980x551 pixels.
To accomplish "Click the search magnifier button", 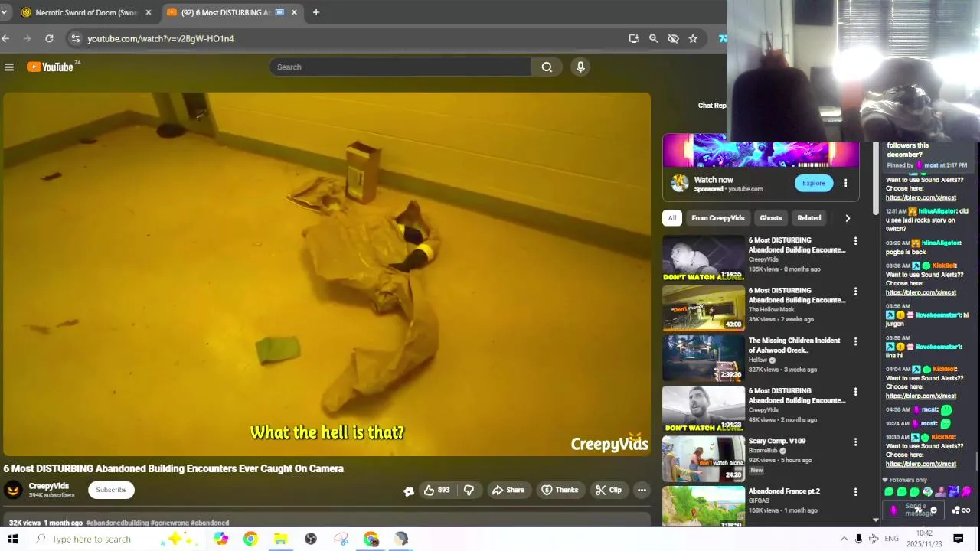I will [547, 67].
